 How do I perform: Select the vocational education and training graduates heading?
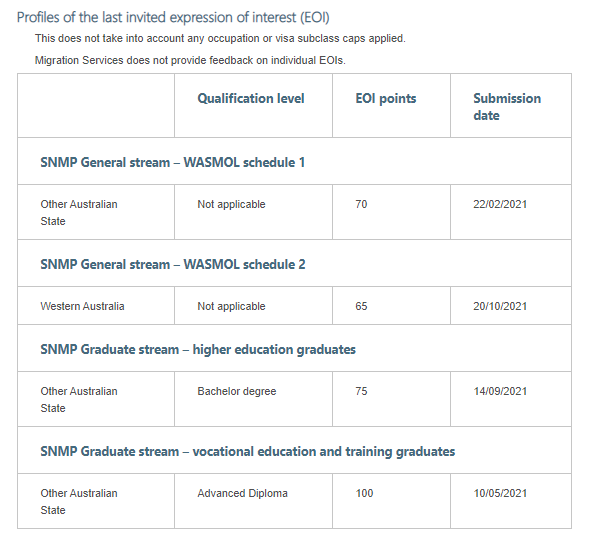tap(248, 451)
